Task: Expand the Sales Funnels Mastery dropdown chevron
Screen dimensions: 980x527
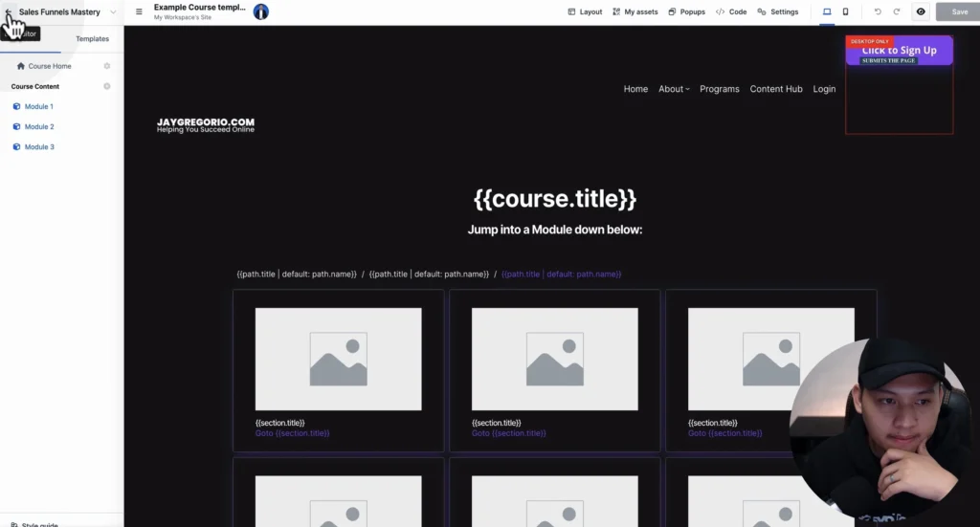Action: point(113,12)
